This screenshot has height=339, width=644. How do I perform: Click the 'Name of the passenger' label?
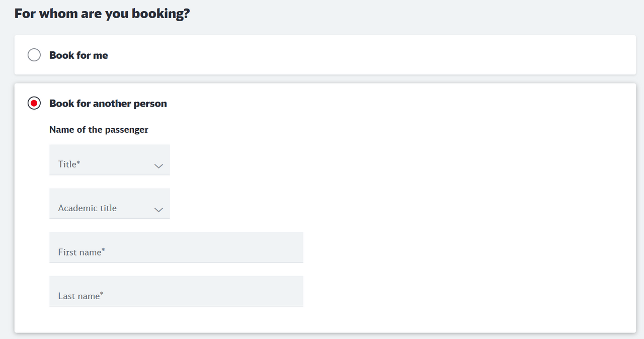[99, 130]
